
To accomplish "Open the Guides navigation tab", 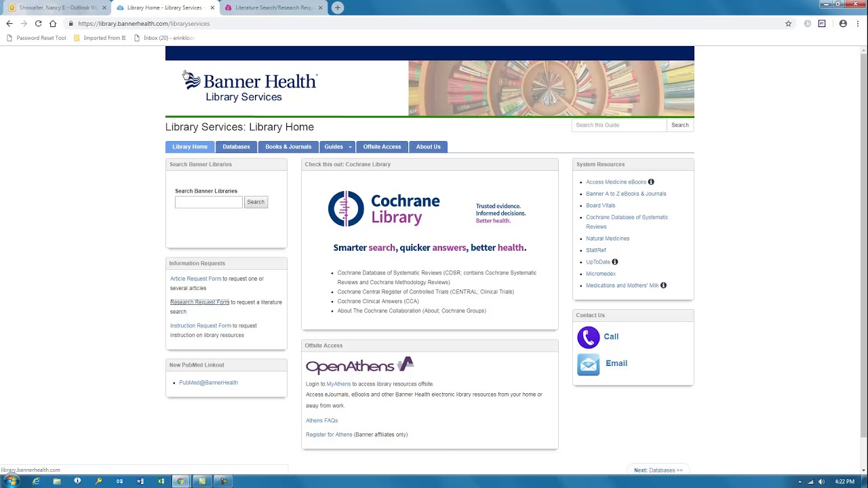I will coord(333,147).
